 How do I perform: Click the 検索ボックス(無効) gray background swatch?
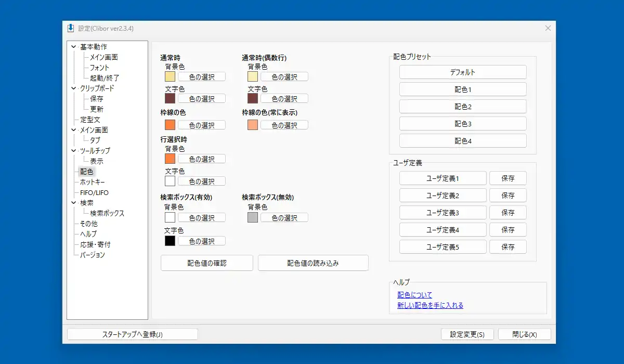[x=253, y=217]
